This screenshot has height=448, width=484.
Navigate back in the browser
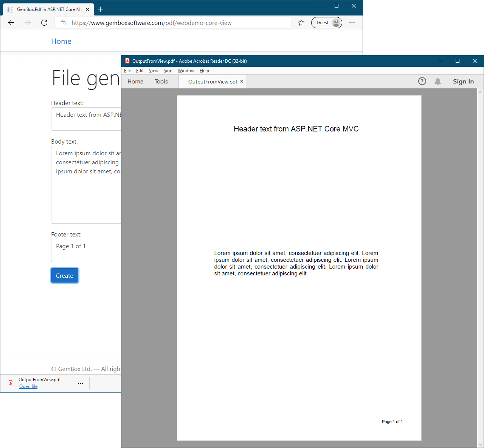[x=11, y=23]
